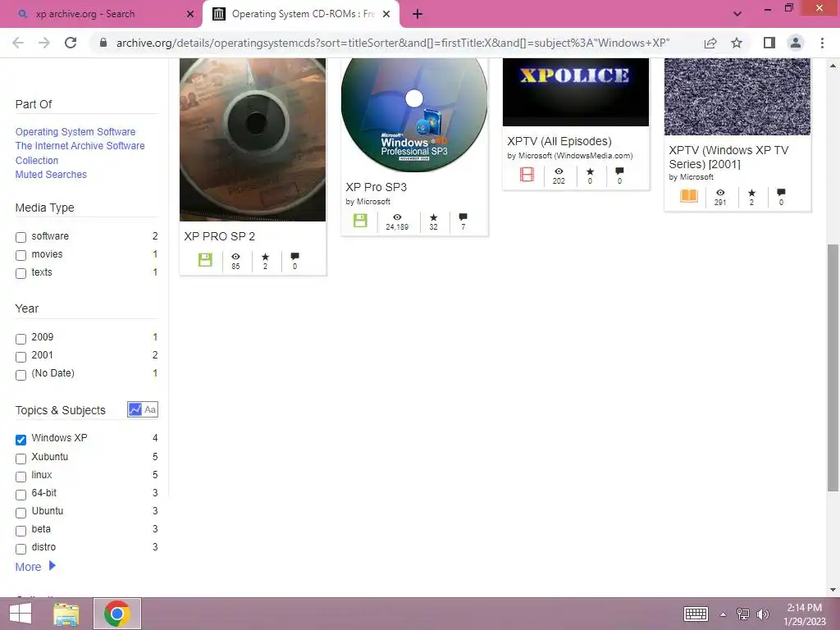The width and height of the screenshot is (840, 630).
Task: Go back to the previous page
Action: click(x=18, y=43)
